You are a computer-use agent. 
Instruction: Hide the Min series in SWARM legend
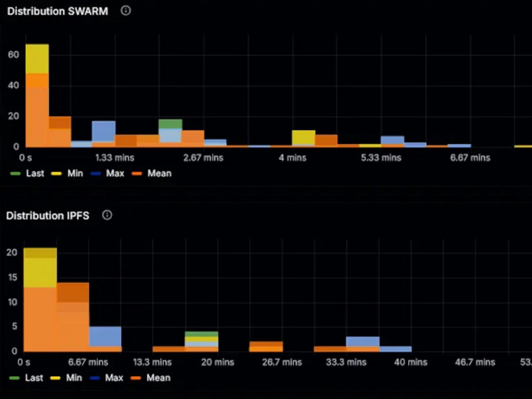point(74,173)
